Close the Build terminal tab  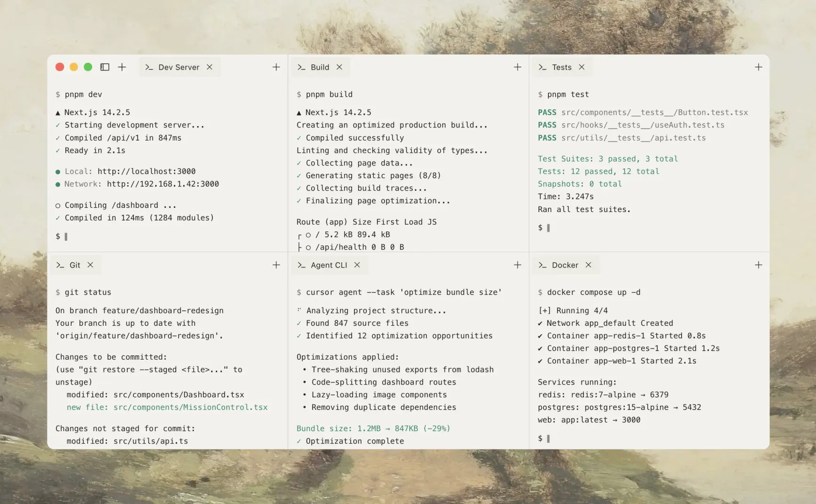point(339,67)
